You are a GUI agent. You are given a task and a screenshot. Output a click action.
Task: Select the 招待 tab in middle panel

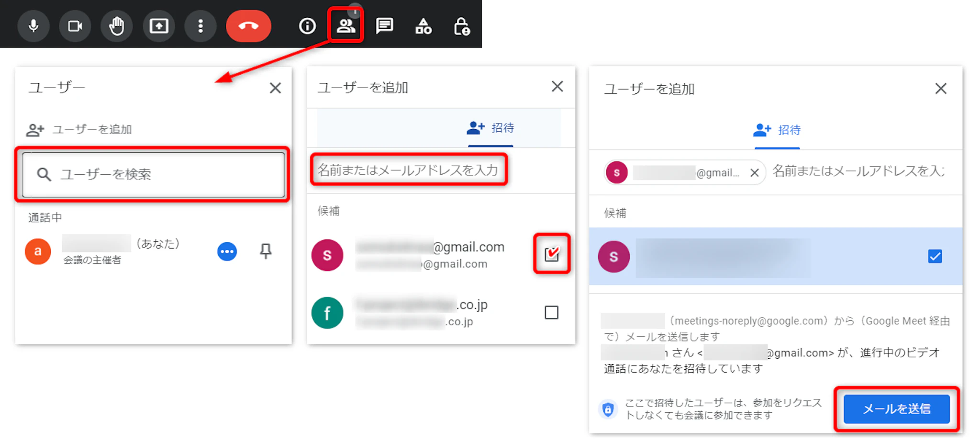click(490, 128)
